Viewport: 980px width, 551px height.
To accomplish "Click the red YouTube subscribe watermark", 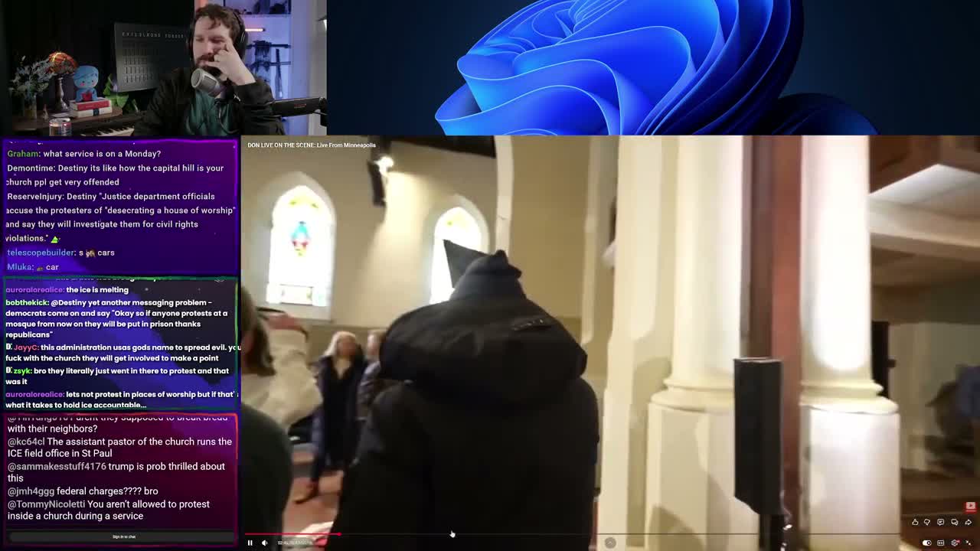I will click(x=970, y=506).
